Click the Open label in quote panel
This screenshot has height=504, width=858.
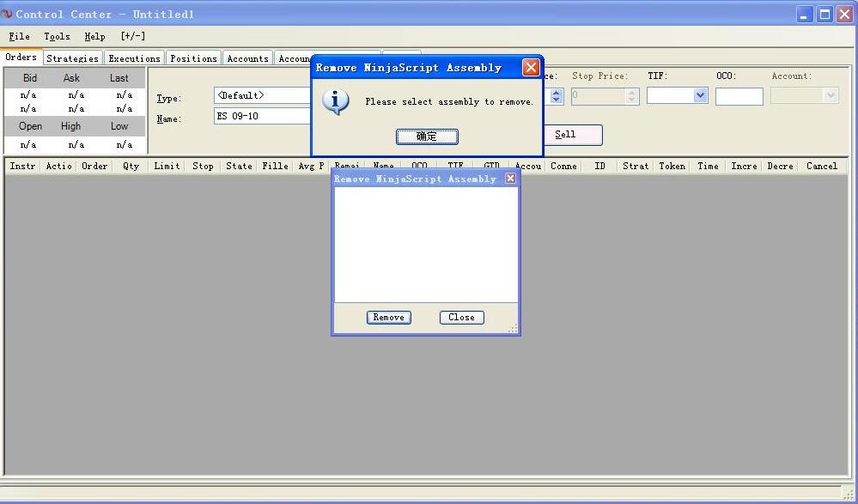(x=30, y=126)
